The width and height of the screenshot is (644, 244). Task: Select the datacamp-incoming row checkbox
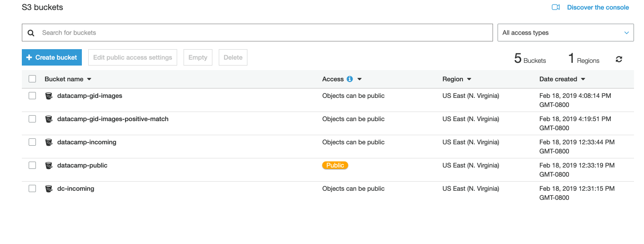(32, 142)
